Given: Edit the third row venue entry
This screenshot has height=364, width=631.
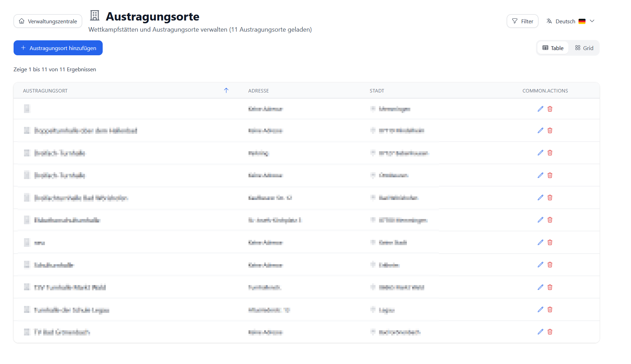Looking at the screenshot, I should pos(541,153).
